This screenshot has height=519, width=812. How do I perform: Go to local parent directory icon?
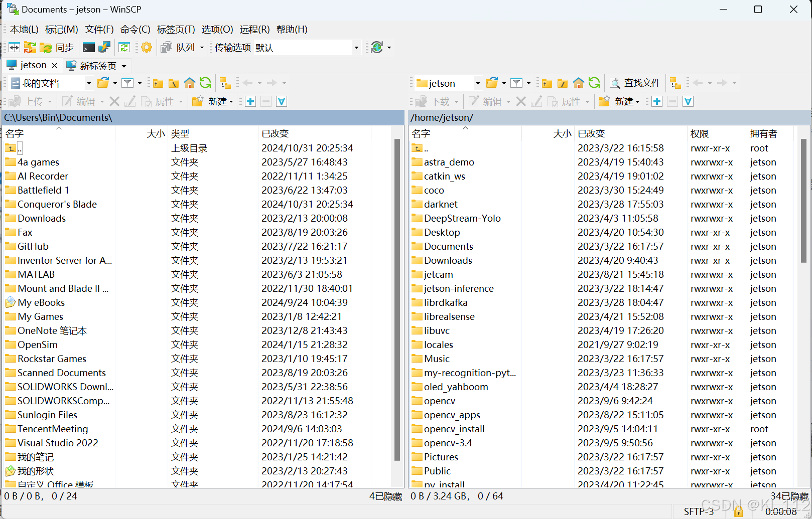coord(158,83)
